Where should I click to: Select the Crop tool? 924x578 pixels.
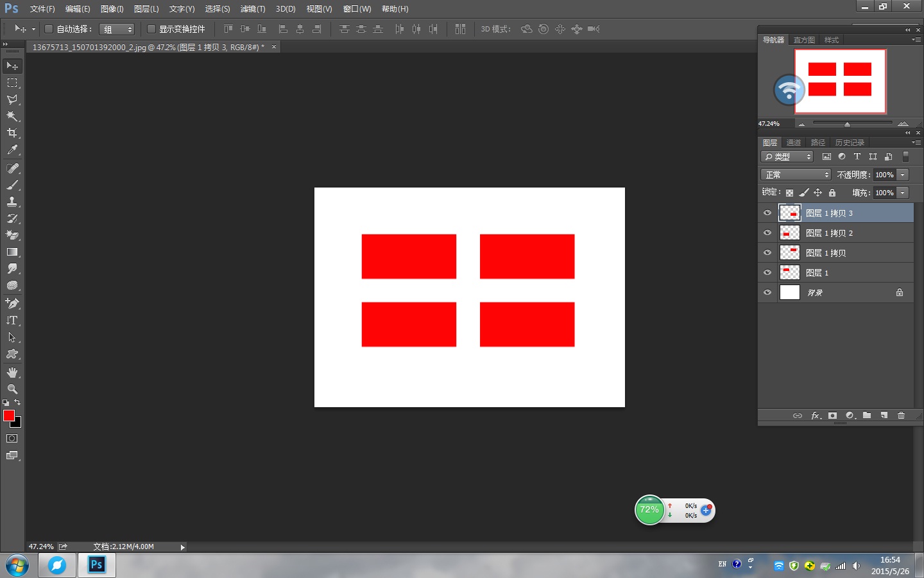point(12,133)
